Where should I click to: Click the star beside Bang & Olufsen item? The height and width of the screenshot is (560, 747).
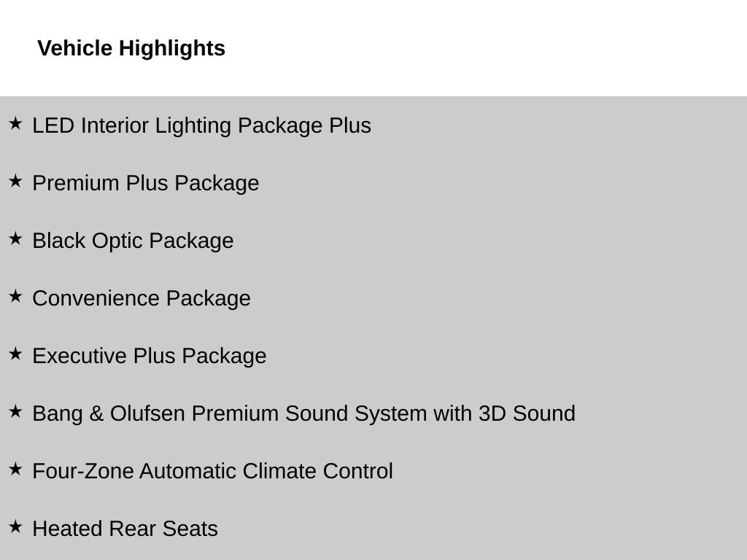[x=15, y=411]
